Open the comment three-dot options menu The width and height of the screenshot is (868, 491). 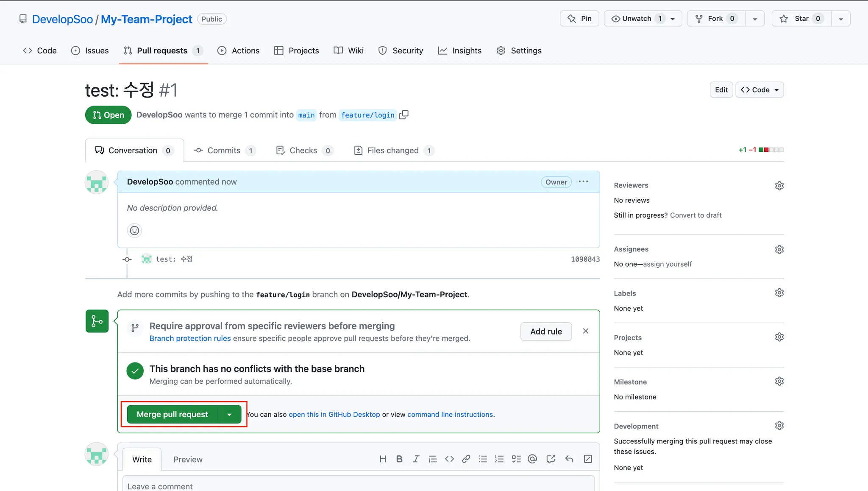[584, 182]
